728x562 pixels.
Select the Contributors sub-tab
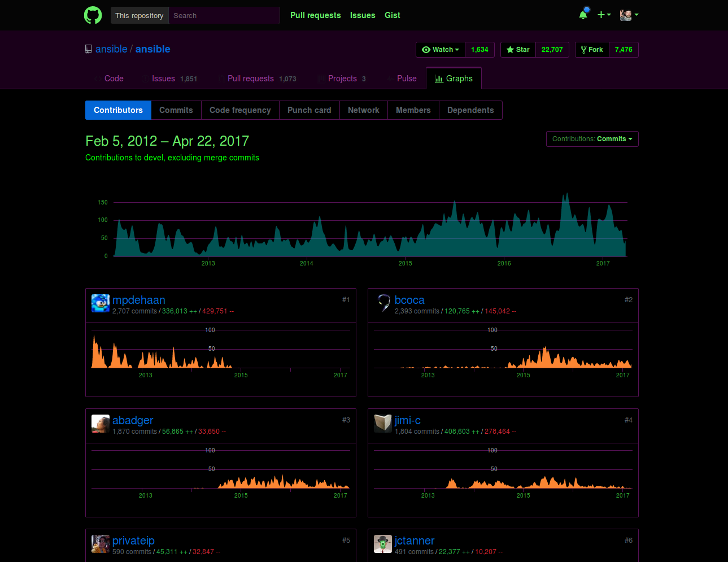(118, 110)
